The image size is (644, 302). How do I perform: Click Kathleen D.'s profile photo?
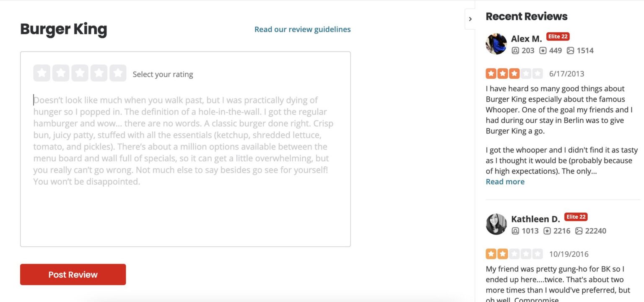click(x=496, y=224)
